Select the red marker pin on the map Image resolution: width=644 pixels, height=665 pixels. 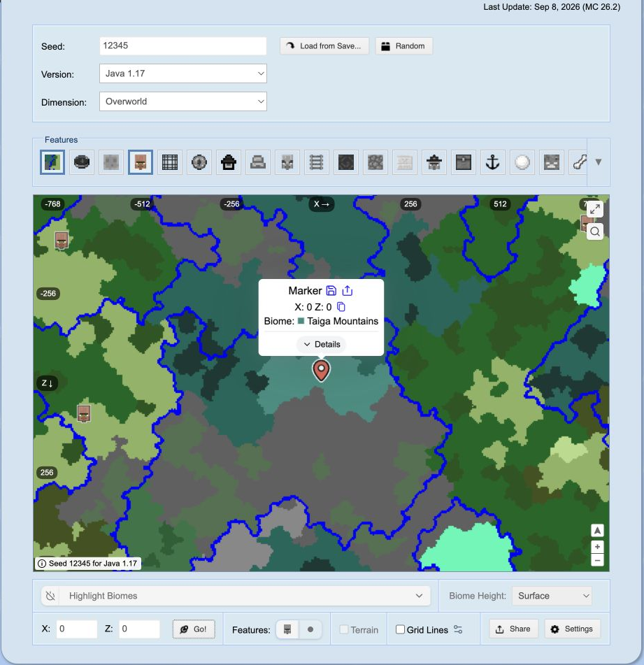tap(321, 370)
